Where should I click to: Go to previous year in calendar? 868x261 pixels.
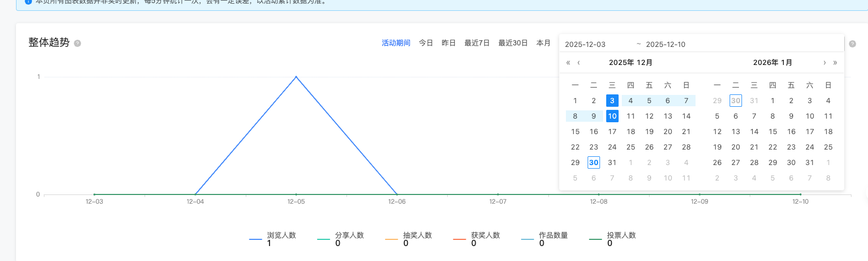(x=568, y=63)
